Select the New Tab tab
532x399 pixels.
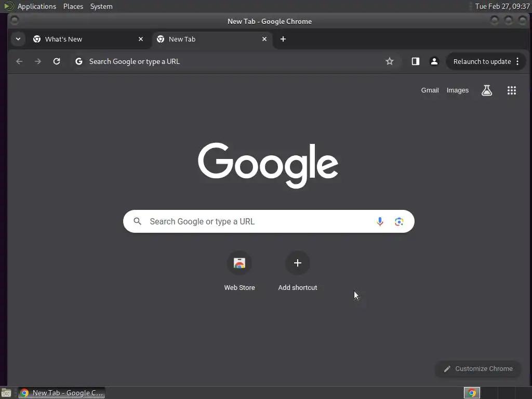(x=212, y=39)
